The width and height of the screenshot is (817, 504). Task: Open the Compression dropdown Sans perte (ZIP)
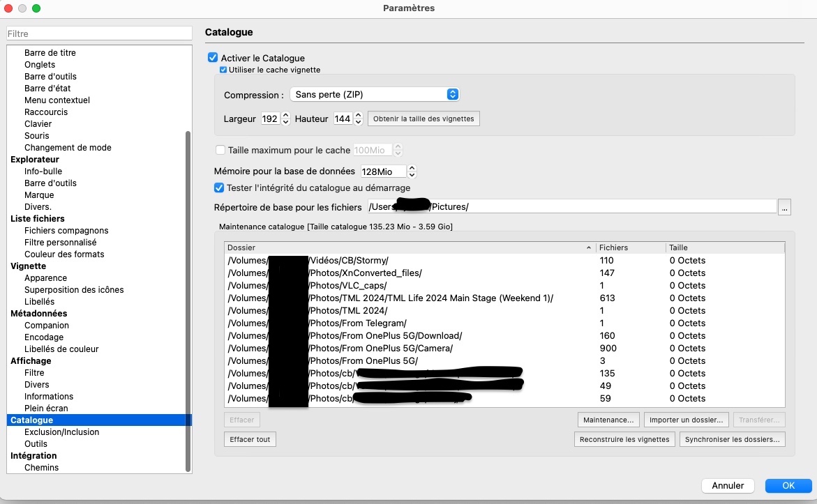pyautogui.click(x=375, y=94)
